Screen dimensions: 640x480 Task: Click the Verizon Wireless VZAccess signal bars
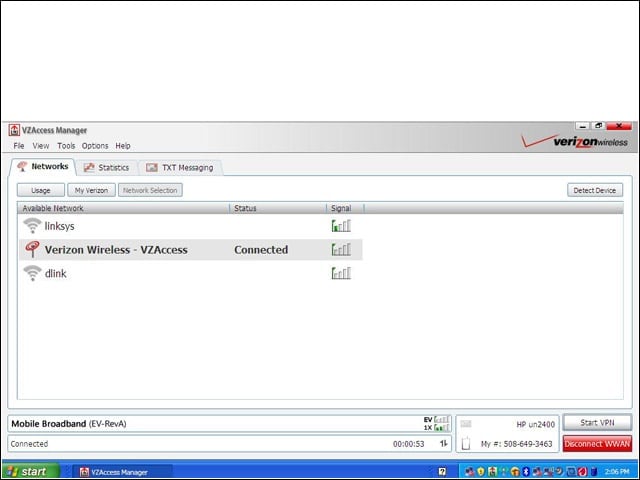(341, 249)
